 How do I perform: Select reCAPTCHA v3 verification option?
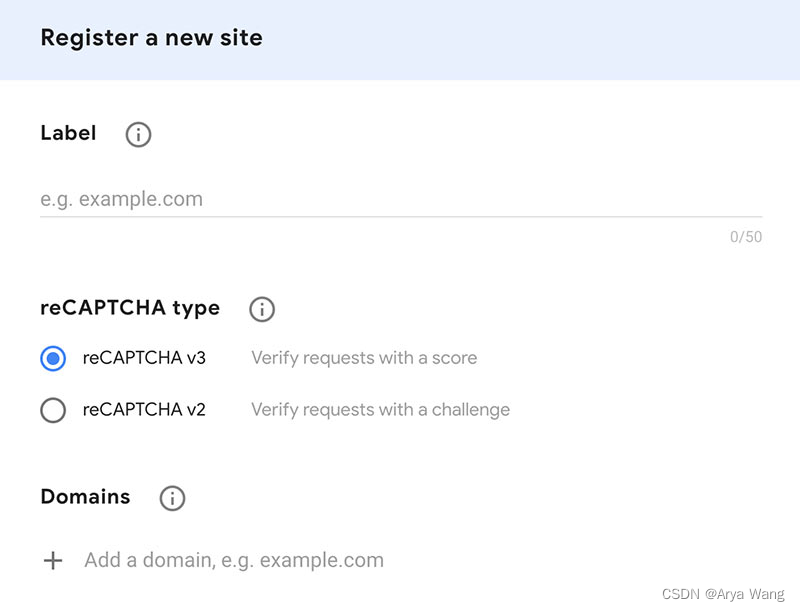[x=53, y=358]
